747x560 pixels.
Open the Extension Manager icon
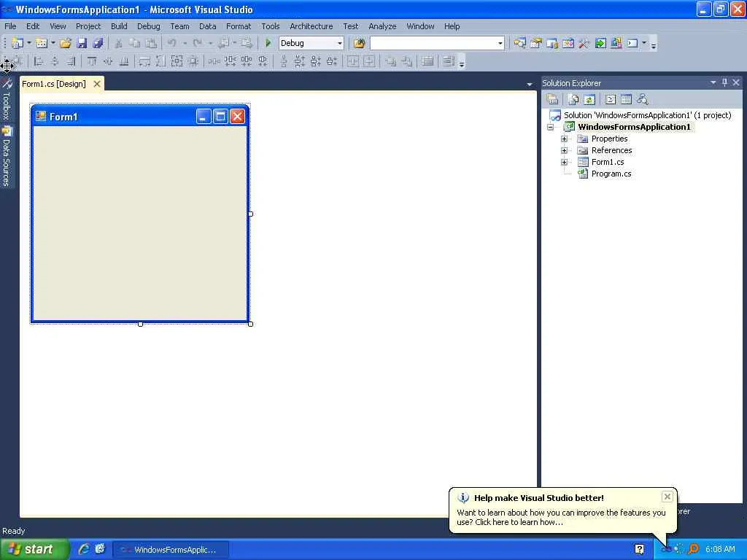(x=616, y=43)
